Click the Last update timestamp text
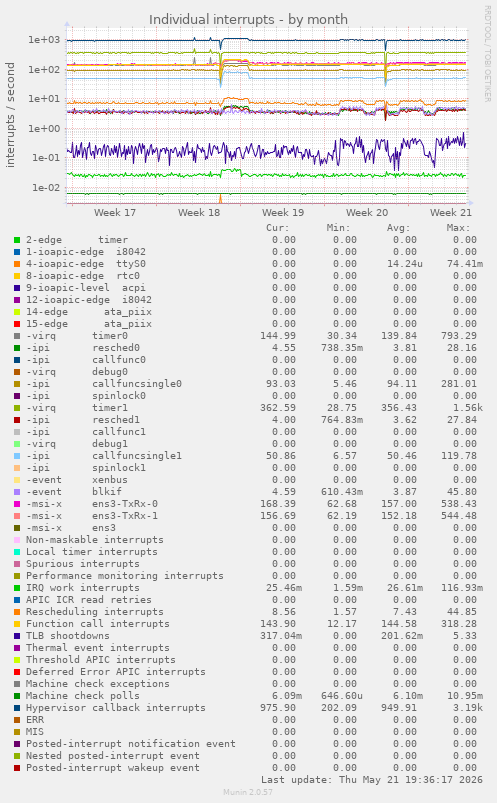Screen dimensions: 497x803 click(372, 780)
